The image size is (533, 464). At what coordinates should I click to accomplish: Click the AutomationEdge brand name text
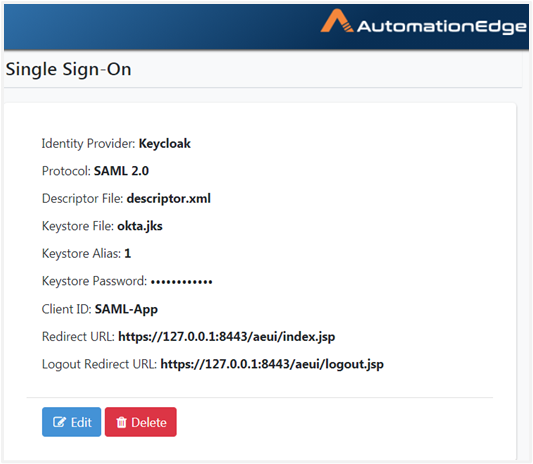442,27
